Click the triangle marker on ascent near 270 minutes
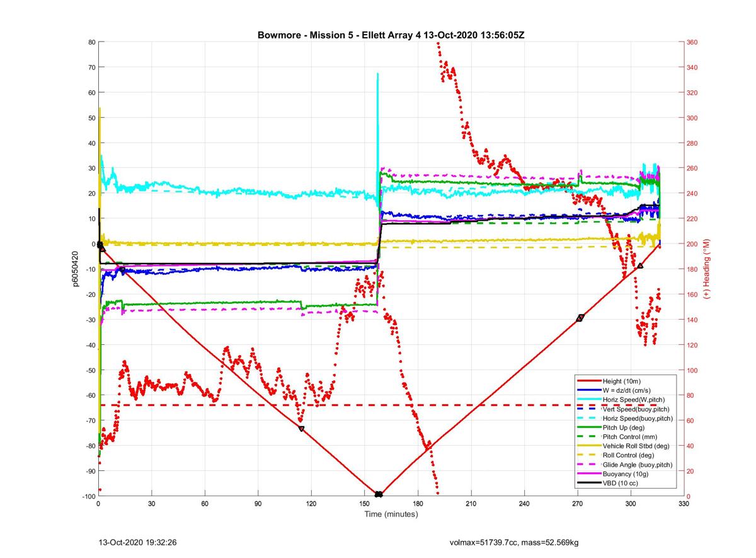The height and width of the screenshot is (558, 756). 580,318
